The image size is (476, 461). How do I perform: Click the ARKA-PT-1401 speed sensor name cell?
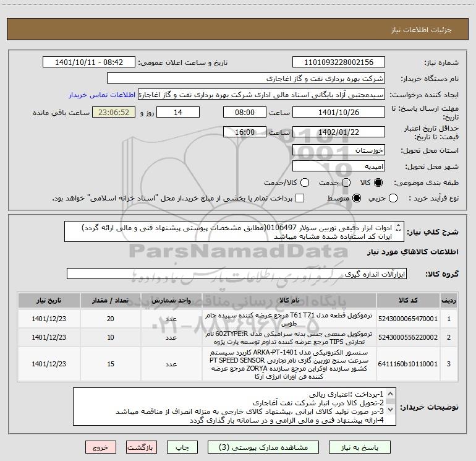click(289, 364)
